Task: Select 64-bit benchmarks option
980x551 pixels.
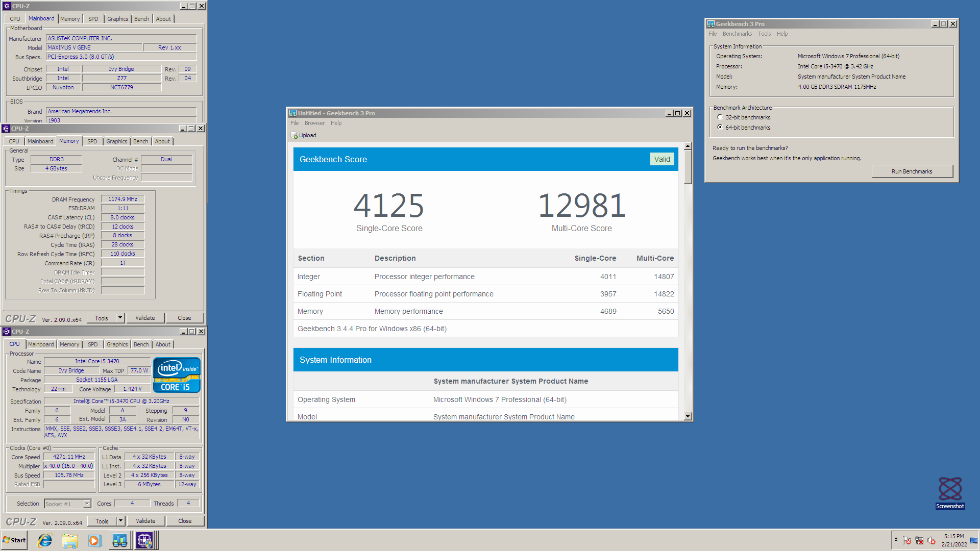Action: click(720, 128)
